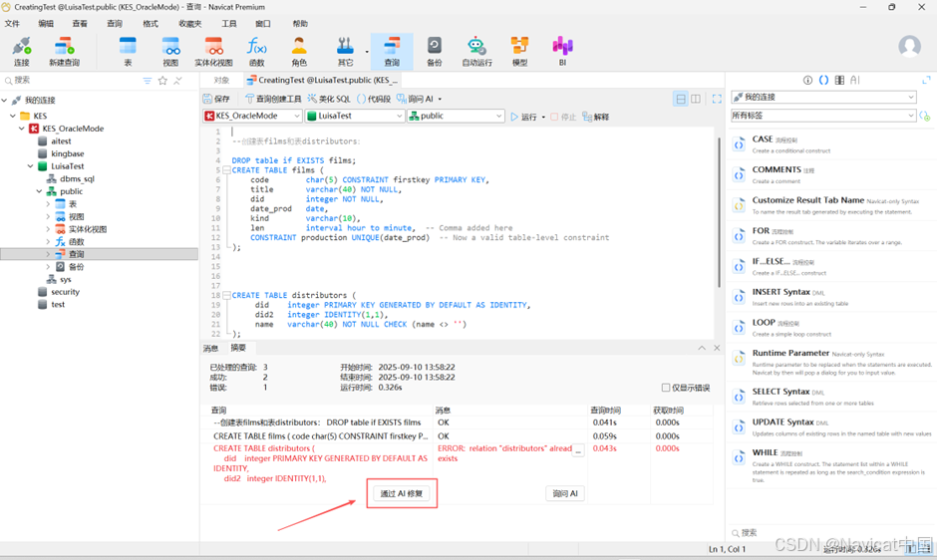Screen dimensions: 937x560
Task: Switch to the 摘要 summary tab
Action: [x=238, y=348]
